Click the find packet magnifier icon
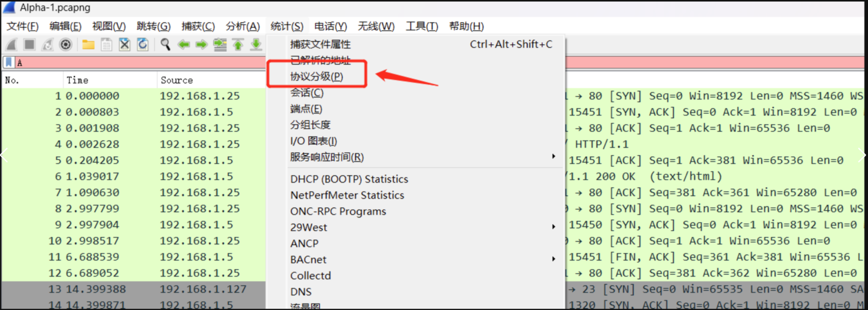The height and width of the screenshot is (310, 868). (165, 45)
